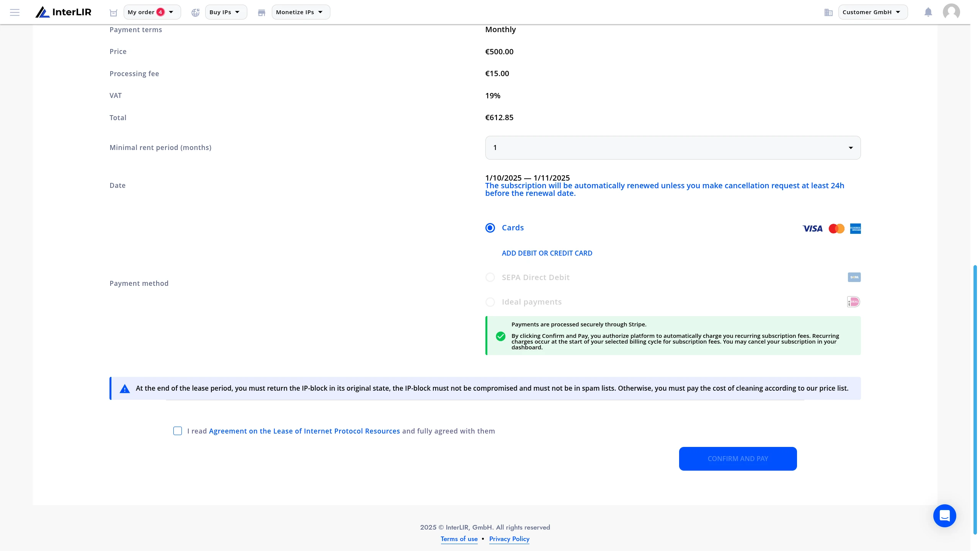The image size is (980, 551).
Task: Open the Customer GmbH company dropdown
Action: point(873,12)
